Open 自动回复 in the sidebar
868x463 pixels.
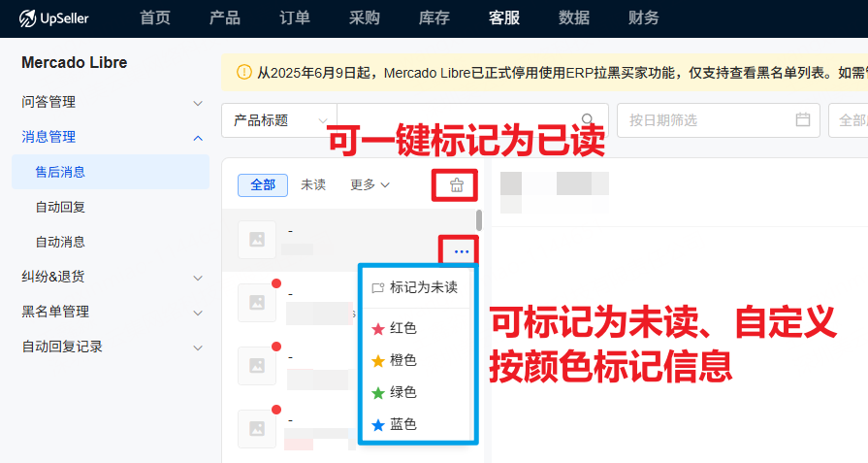tap(61, 207)
